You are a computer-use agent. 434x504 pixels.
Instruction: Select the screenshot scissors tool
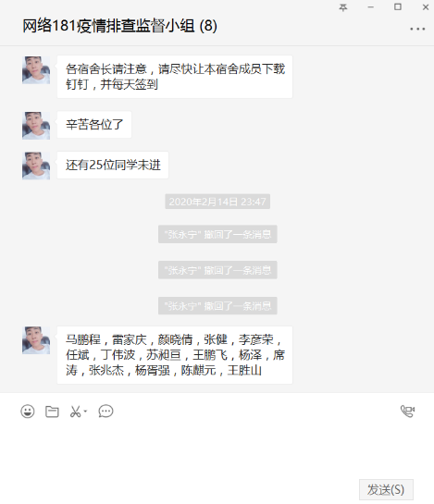[x=75, y=412]
